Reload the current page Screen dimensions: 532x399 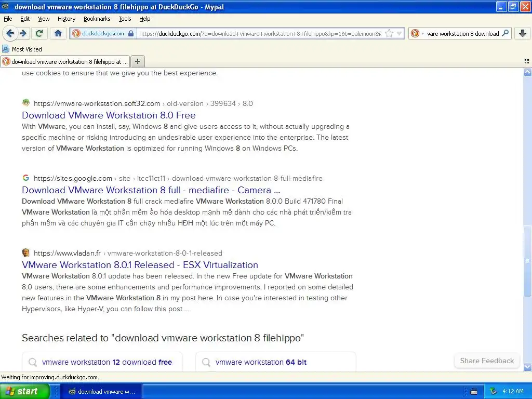pyautogui.click(x=39, y=33)
